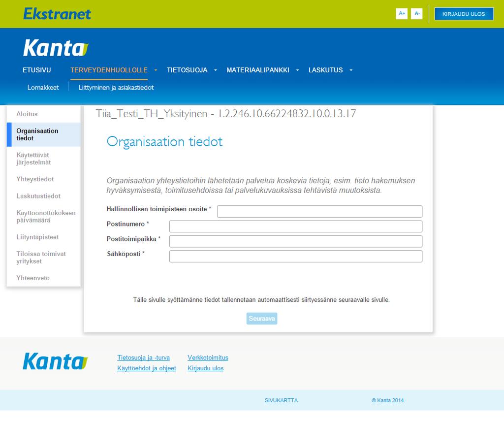The width and height of the screenshot is (504, 422).
Task: Focus the Postinumero input field
Action: click(x=296, y=227)
